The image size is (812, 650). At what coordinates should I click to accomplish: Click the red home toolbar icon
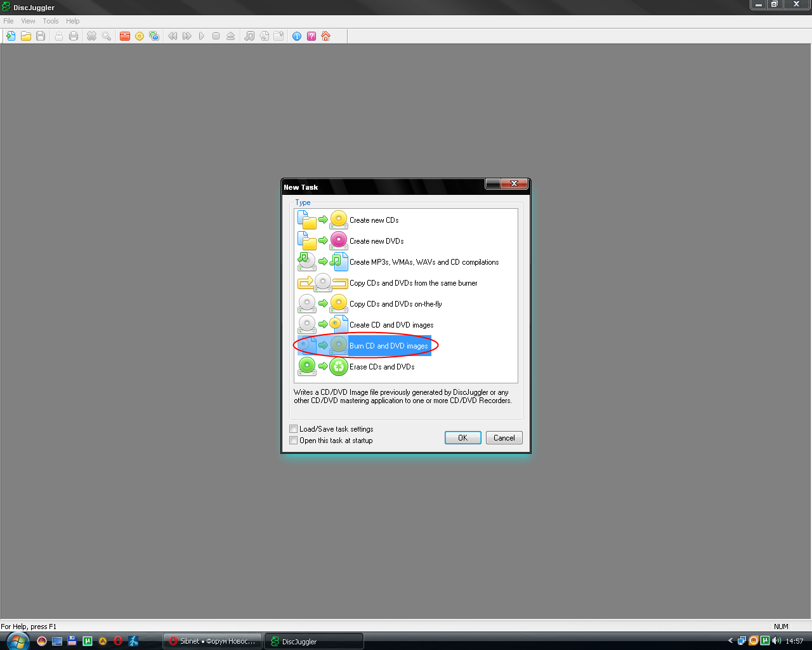coord(326,36)
